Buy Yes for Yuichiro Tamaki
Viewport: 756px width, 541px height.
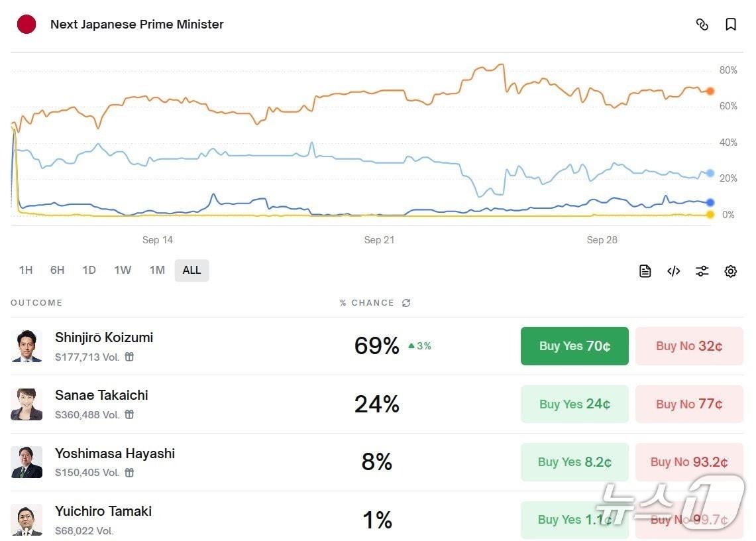click(574, 520)
